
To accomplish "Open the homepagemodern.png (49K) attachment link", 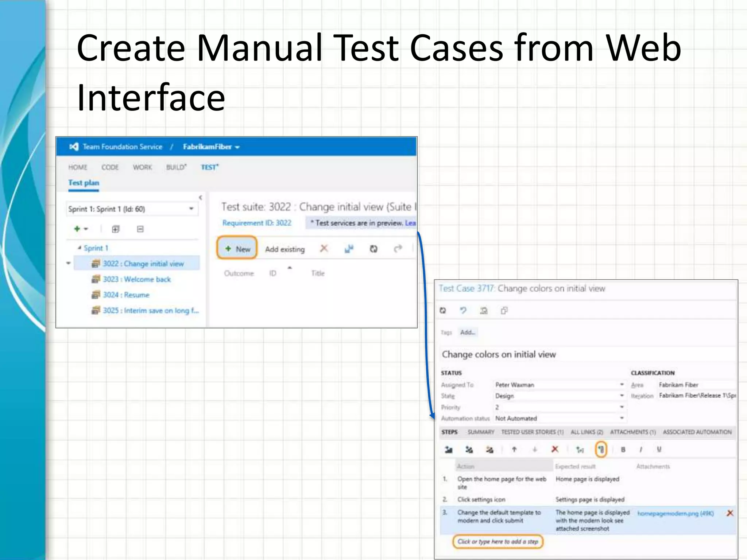I will point(676,514).
